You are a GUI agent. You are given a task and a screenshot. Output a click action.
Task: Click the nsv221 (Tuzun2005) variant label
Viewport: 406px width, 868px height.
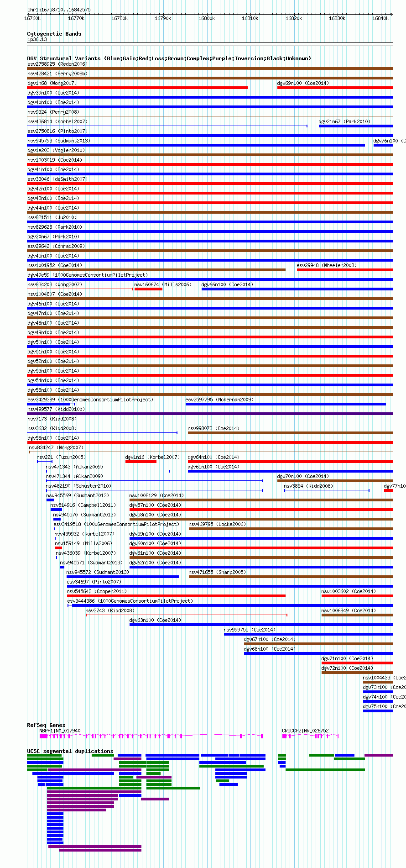point(61,457)
